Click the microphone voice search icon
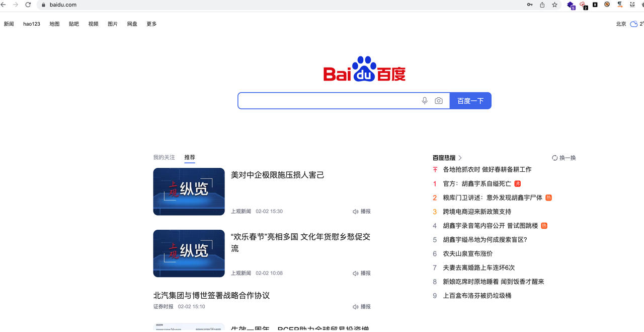 (x=425, y=101)
